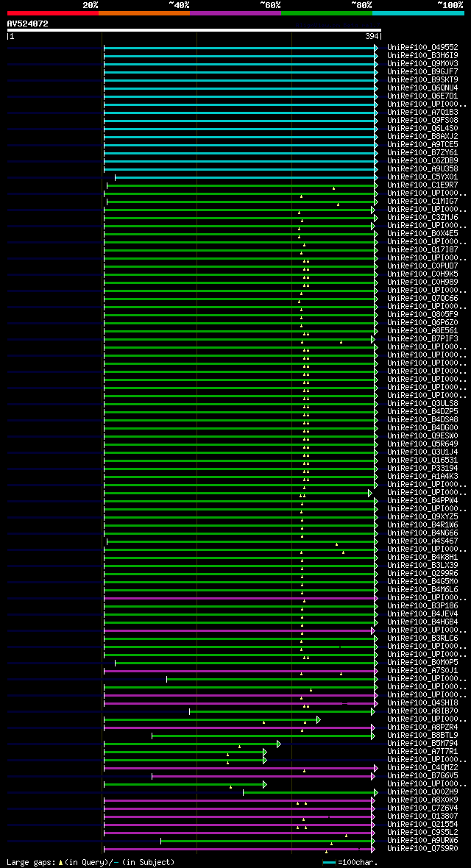Click on UniRef100_C1E9R7
This screenshot has width=471, height=868.
click(x=422, y=185)
